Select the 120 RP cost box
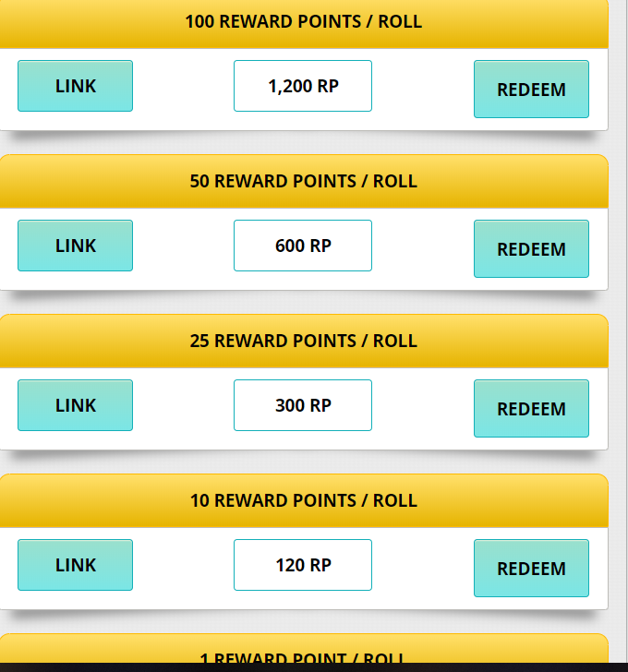628x672 pixels. pyautogui.click(x=303, y=565)
